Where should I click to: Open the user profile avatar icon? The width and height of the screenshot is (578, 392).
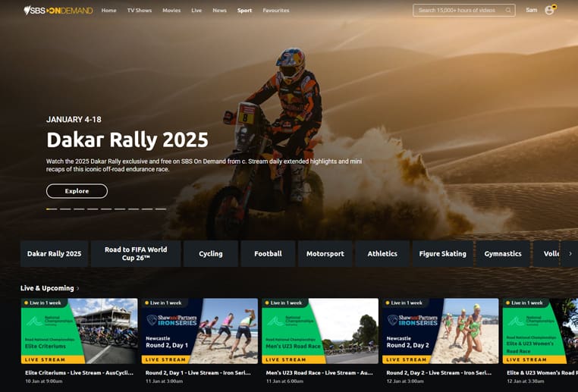pyautogui.click(x=550, y=10)
